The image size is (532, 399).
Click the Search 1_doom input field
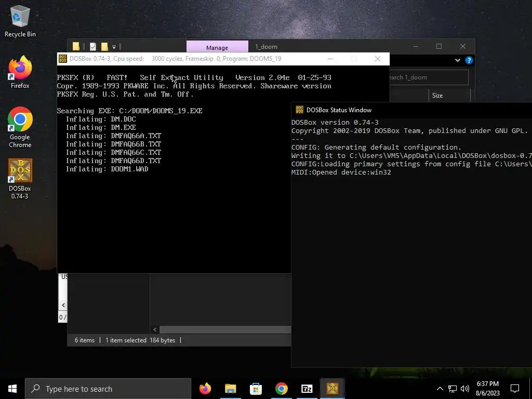click(429, 77)
